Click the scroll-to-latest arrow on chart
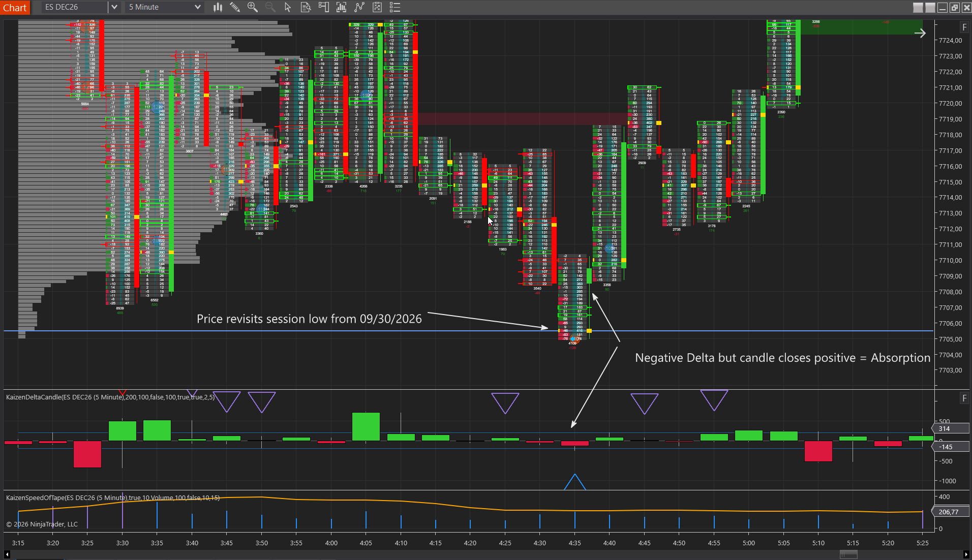This screenshot has width=972, height=560. coord(920,34)
